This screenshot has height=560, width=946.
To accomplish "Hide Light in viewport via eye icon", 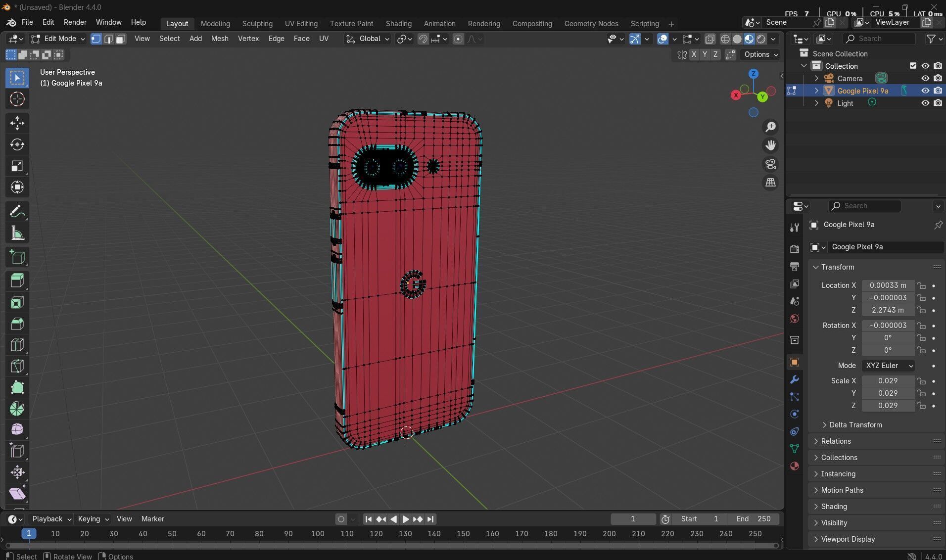I will [925, 103].
